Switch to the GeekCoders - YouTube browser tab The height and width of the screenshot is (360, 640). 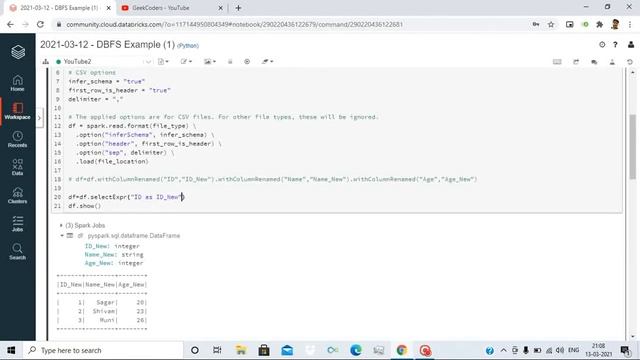click(x=171, y=8)
